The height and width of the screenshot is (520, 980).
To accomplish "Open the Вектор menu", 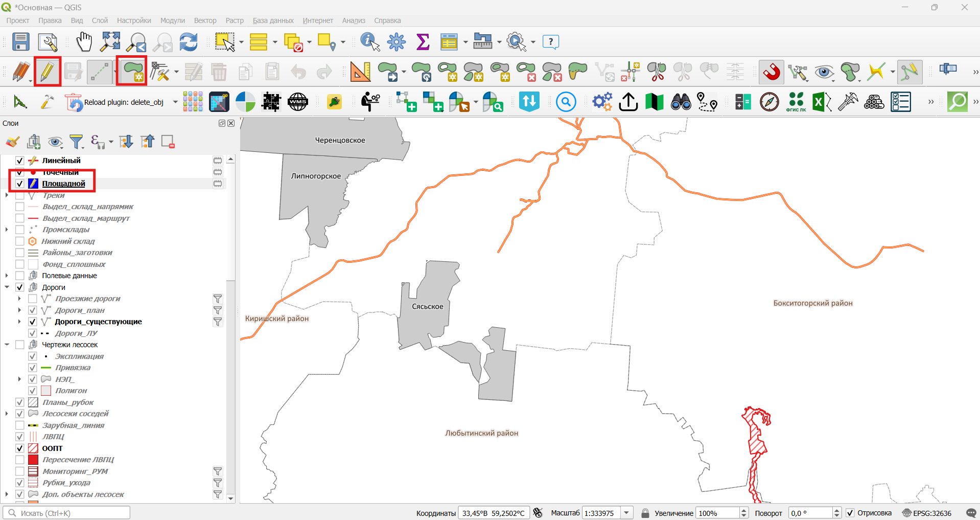I will point(205,20).
